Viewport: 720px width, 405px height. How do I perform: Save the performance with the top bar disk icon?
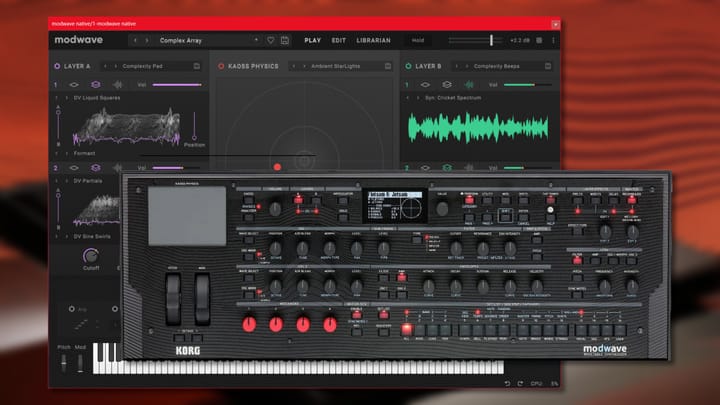point(285,40)
